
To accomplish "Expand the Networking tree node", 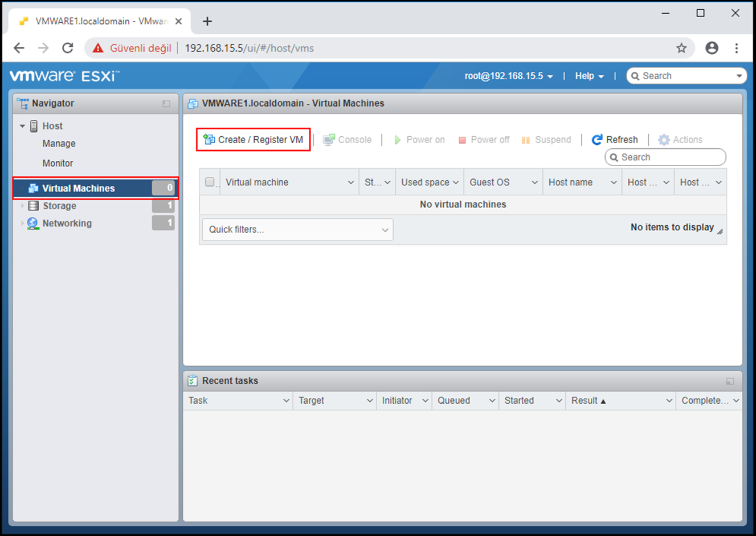I will pos(22,224).
